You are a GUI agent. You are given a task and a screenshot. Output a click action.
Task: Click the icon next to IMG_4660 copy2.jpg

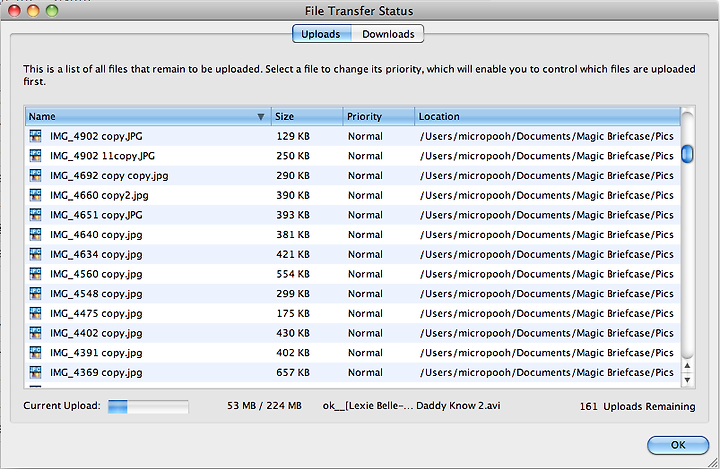click(x=35, y=195)
